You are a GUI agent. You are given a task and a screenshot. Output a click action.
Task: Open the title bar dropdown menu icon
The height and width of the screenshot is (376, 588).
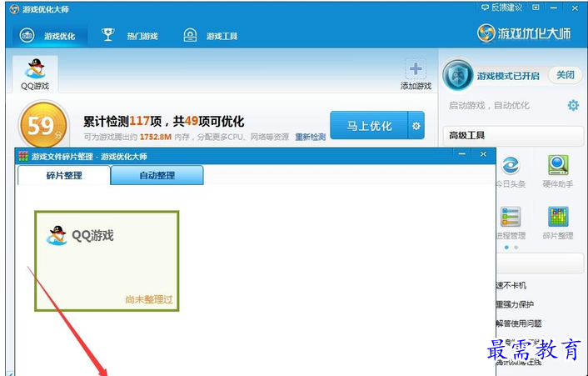click(536, 8)
